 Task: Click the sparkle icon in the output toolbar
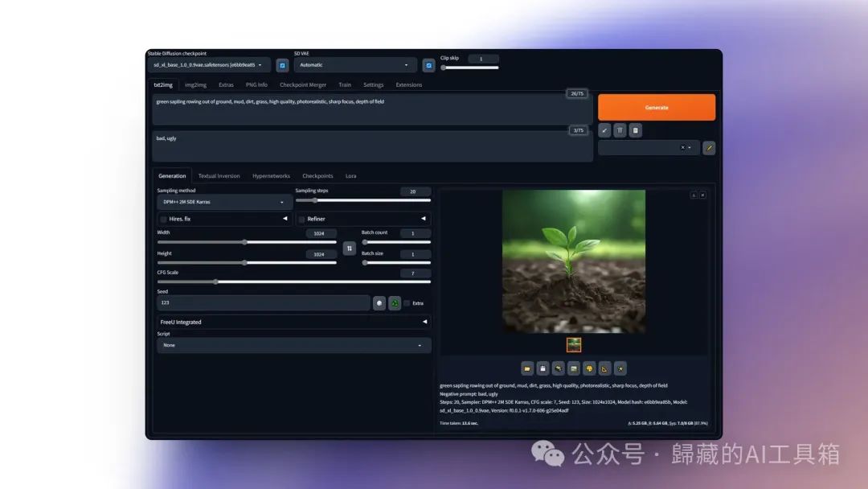point(620,369)
